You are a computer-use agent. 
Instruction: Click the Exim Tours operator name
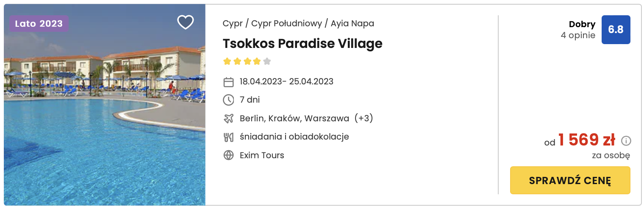pyautogui.click(x=262, y=155)
